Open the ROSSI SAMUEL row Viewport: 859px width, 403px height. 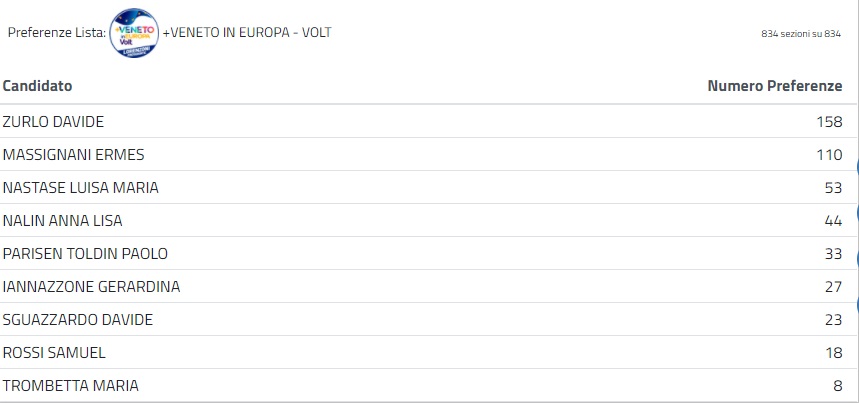[54, 353]
